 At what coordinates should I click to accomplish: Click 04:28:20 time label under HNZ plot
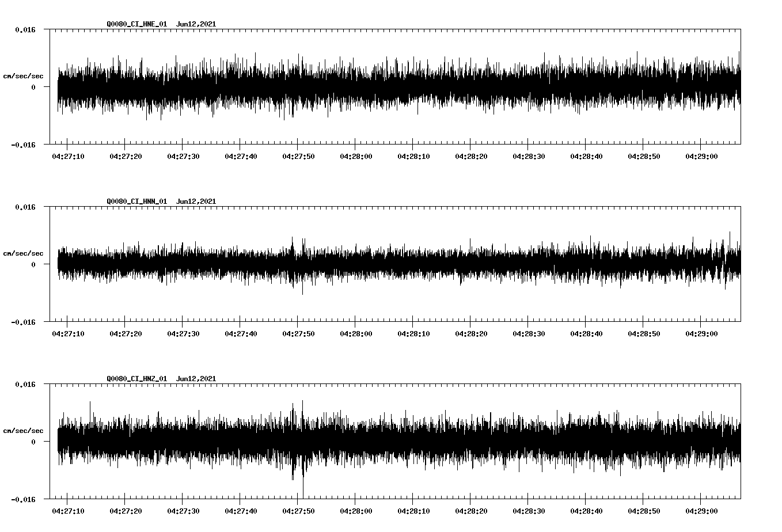pos(471,511)
